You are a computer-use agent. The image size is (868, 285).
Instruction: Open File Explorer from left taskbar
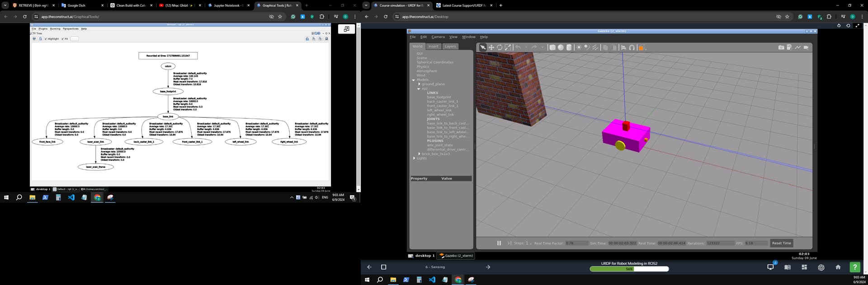point(32,197)
